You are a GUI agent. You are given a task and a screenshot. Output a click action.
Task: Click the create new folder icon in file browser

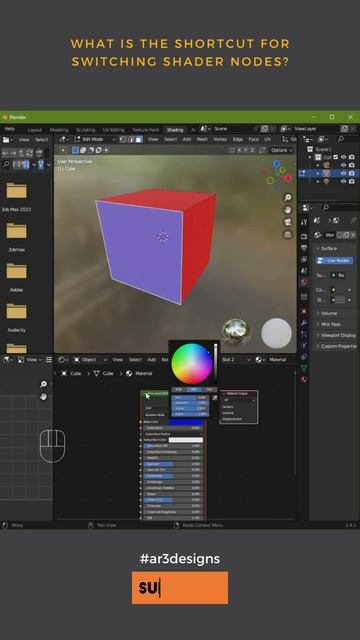pyautogui.click(x=39, y=153)
